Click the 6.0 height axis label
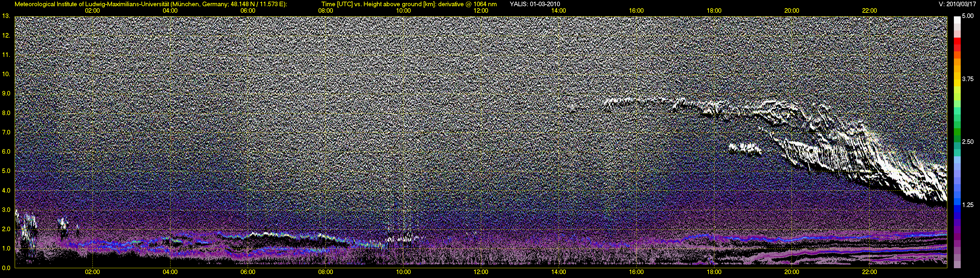The image size is (980, 278). [6, 151]
